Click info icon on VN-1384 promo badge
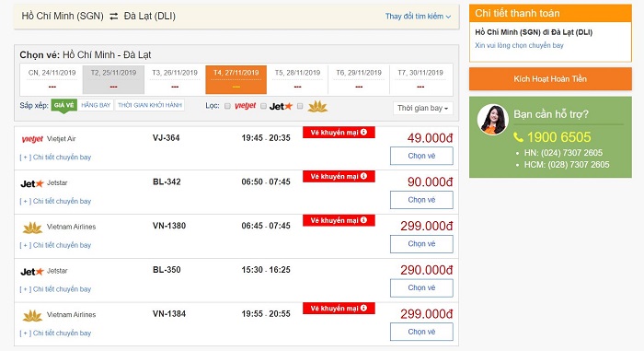The height and width of the screenshot is (351, 644). [x=363, y=309]
